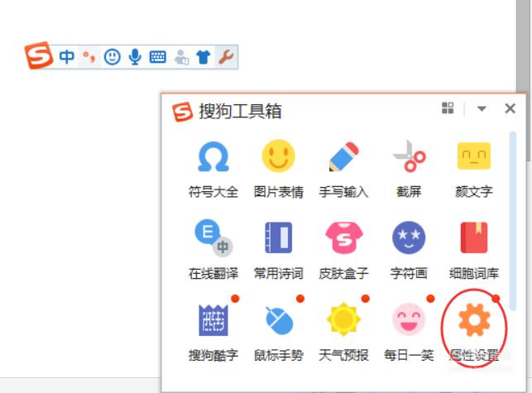
Task: Open 搜狗酷字 tool
Action: [x=213, y=333]
